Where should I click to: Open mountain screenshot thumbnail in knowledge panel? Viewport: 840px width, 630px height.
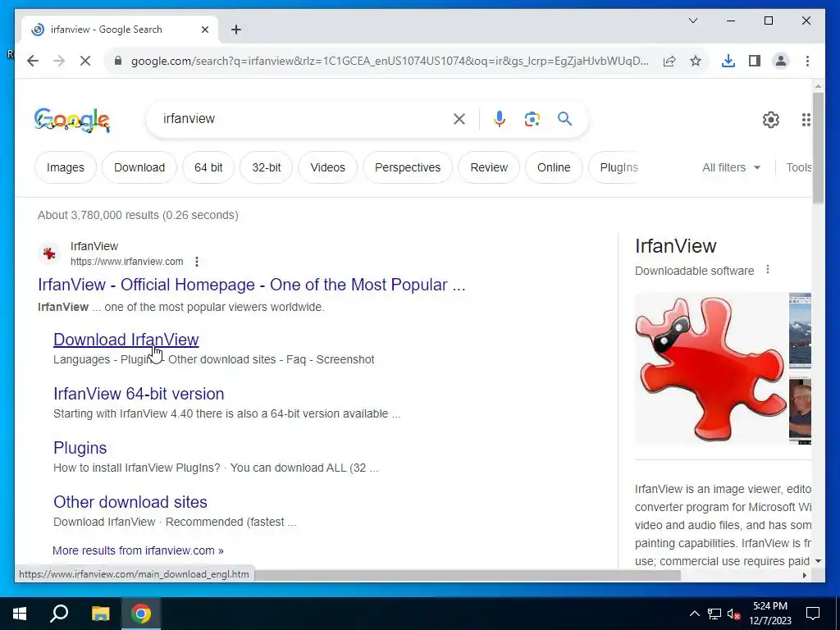(x=800, y=331)
